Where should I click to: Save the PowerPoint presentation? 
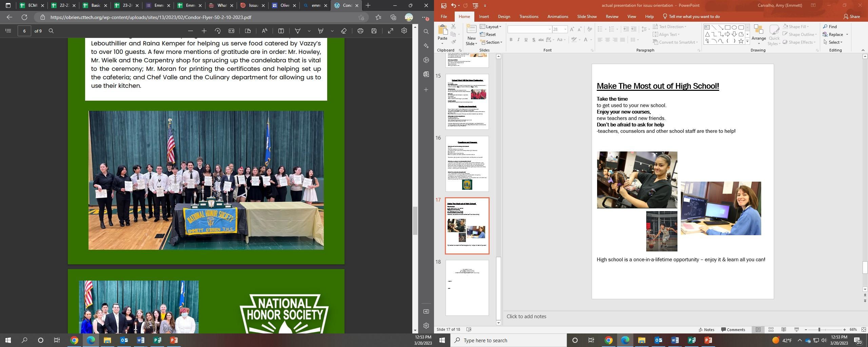pos(443,5)
